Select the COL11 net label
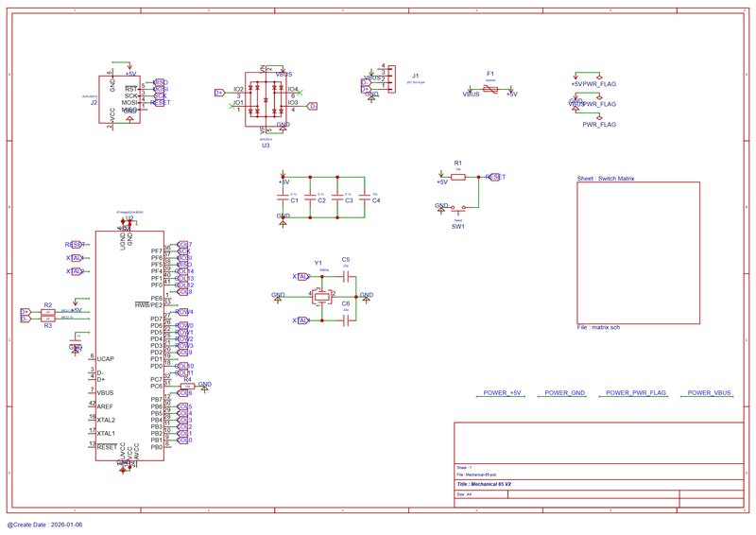Screen dimensions: 756x535 click(x=183, y=373)
